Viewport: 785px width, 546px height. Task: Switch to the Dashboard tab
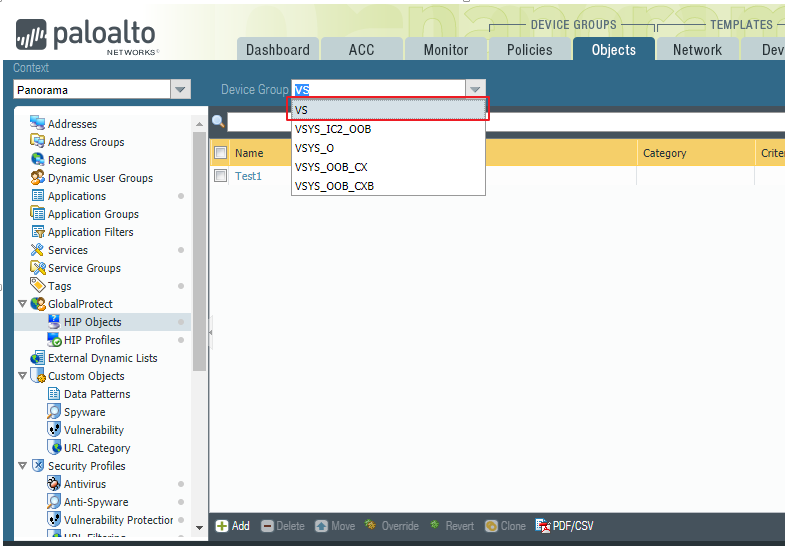(x=278, y=49)
